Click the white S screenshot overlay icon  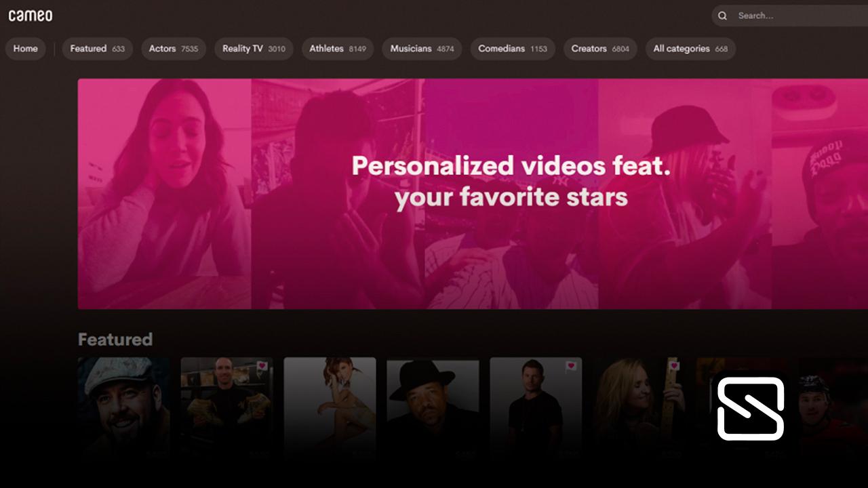pyautogui.click(x=751, y=407)
